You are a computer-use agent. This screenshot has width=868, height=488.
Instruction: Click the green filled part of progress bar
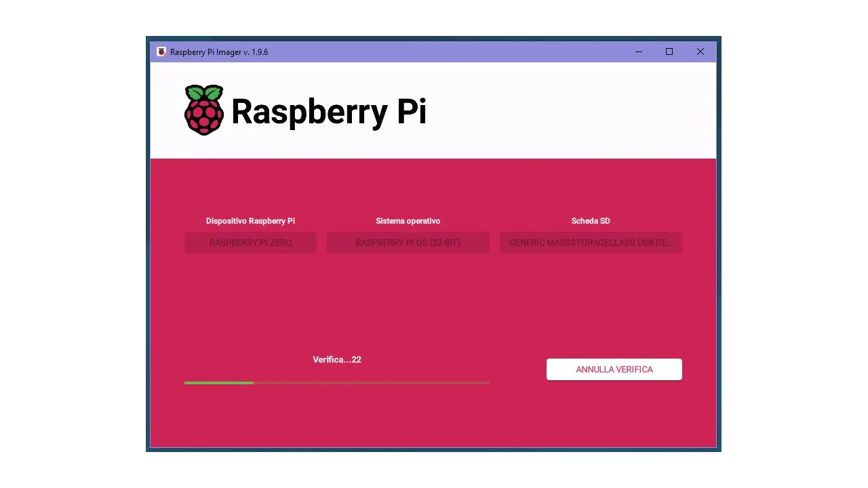point(218,383)
